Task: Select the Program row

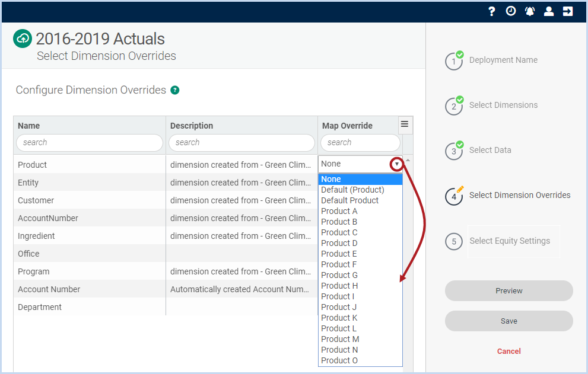Action: [x=166, y=271]
